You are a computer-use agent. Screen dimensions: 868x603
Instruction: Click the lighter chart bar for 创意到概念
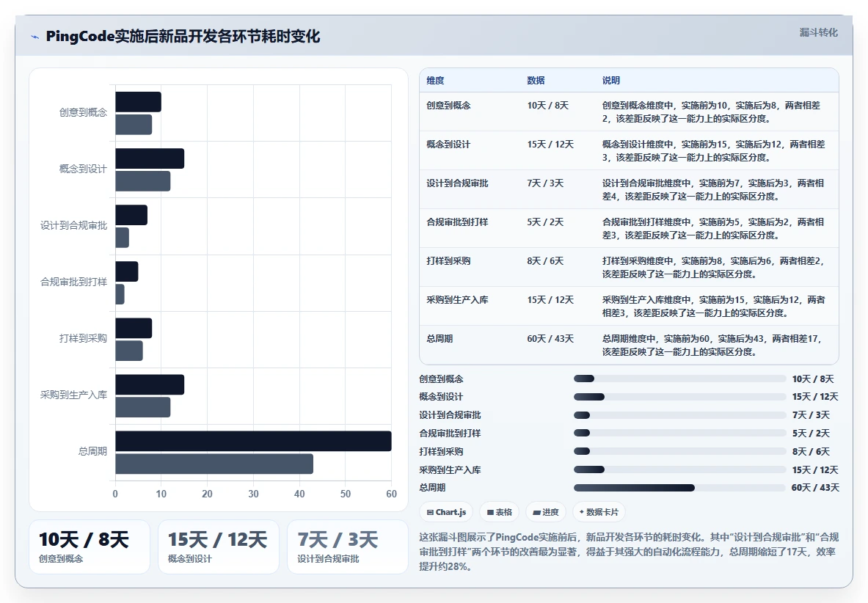134,125
